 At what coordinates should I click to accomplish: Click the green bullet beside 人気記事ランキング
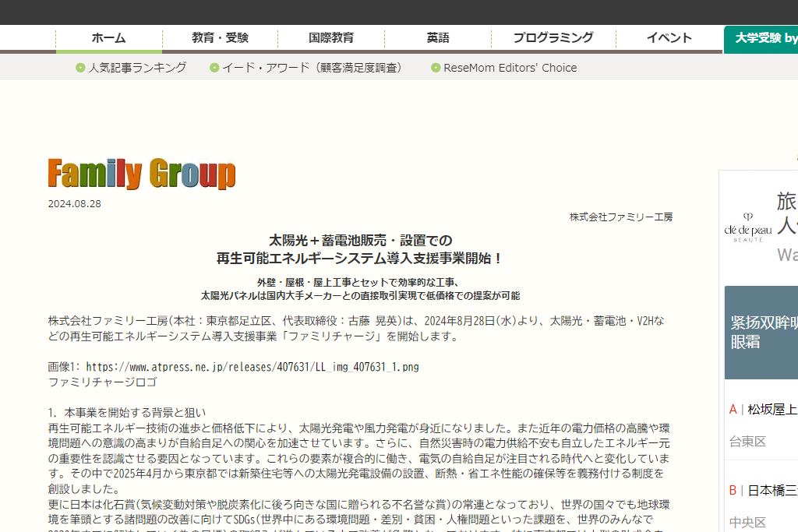80,68
